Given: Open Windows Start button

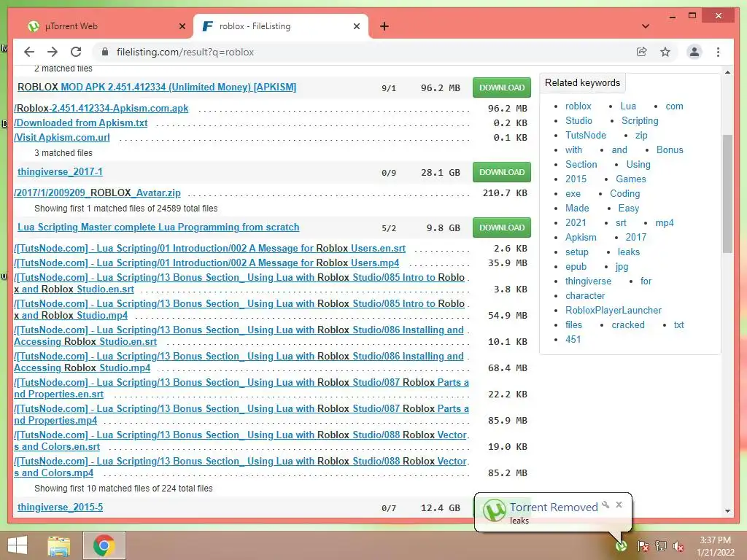Looking at the screenshot, I should [x=18, y=545].
